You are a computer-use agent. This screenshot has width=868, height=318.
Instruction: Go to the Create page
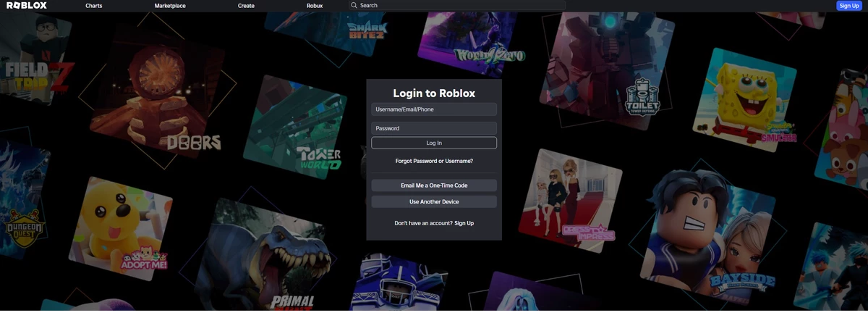point(246,6)
